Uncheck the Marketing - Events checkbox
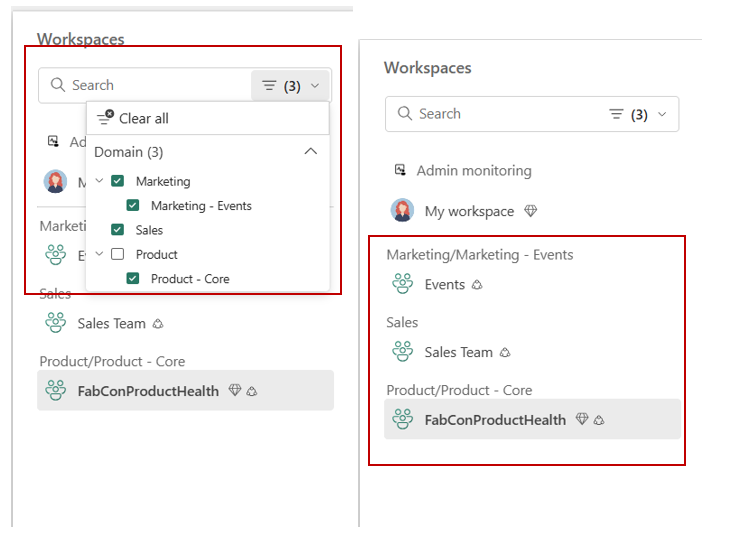This screenshot has width=745, height=553. pyautogui.click(x=133, y=205)
